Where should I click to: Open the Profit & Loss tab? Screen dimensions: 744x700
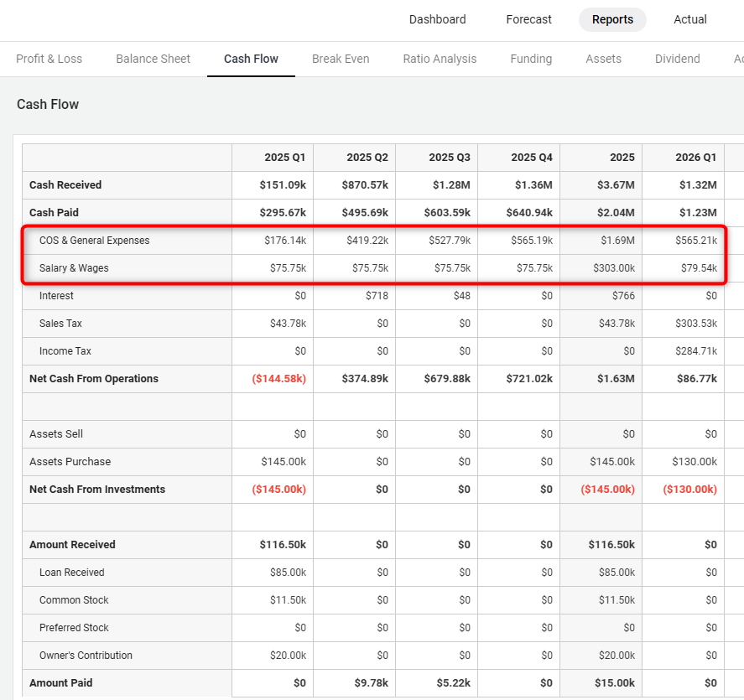click(x=49, y=59)
